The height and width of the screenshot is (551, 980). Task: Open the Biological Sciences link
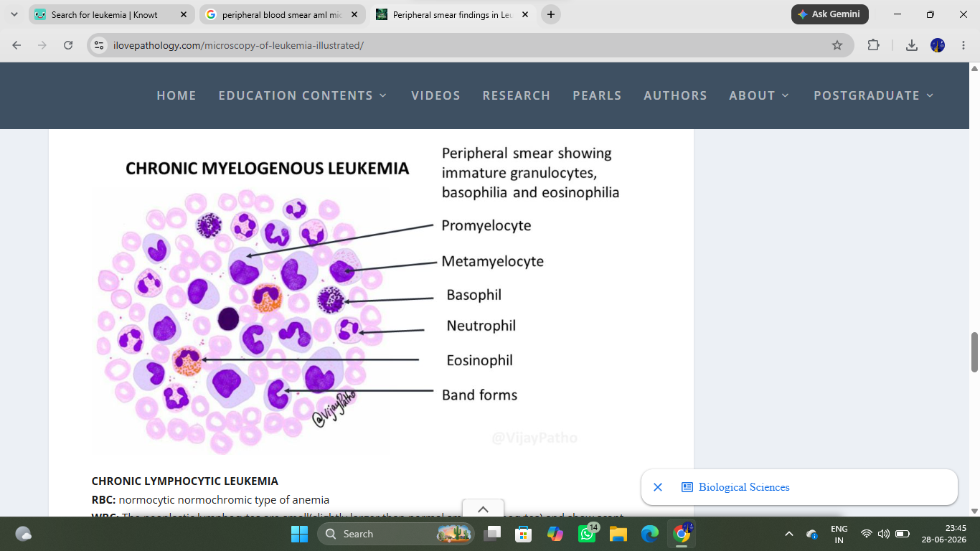pyautogui.click(x=744, y=487)
